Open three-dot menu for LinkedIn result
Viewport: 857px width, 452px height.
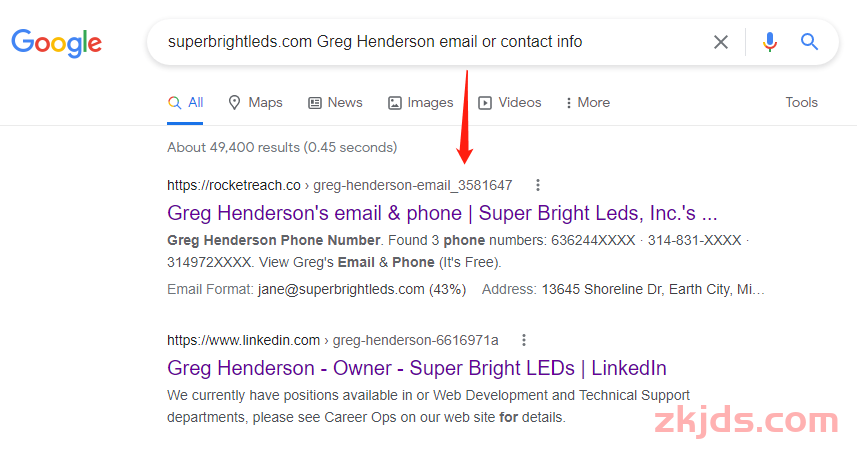point(524,340)
